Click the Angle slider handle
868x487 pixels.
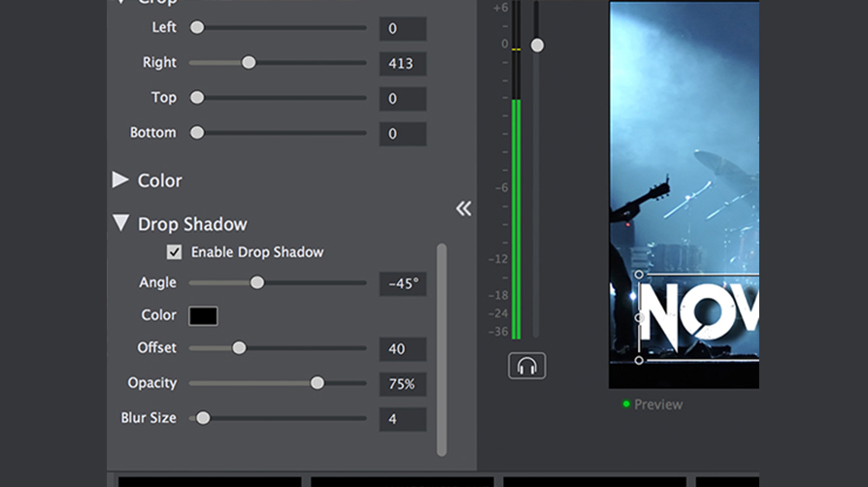point(257,283)
